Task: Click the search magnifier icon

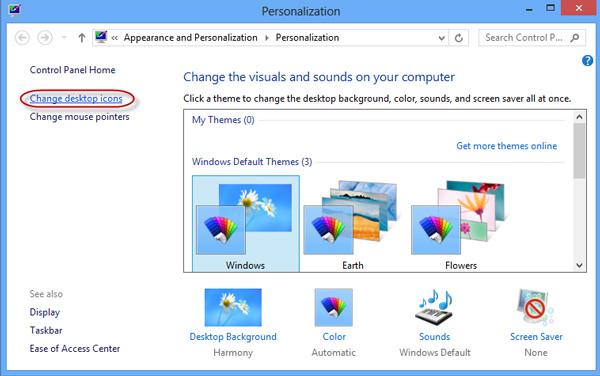Action: pyautogui.click(x=574, y=37)
